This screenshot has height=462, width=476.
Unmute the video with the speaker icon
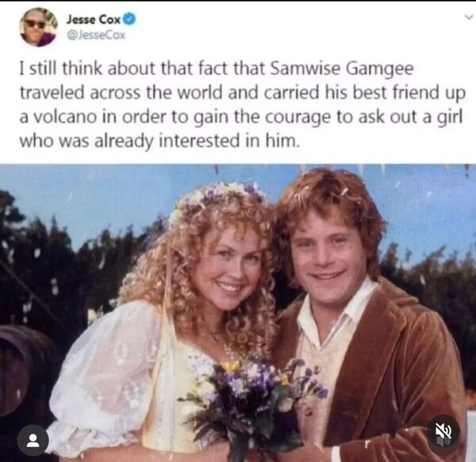(443, 432)
